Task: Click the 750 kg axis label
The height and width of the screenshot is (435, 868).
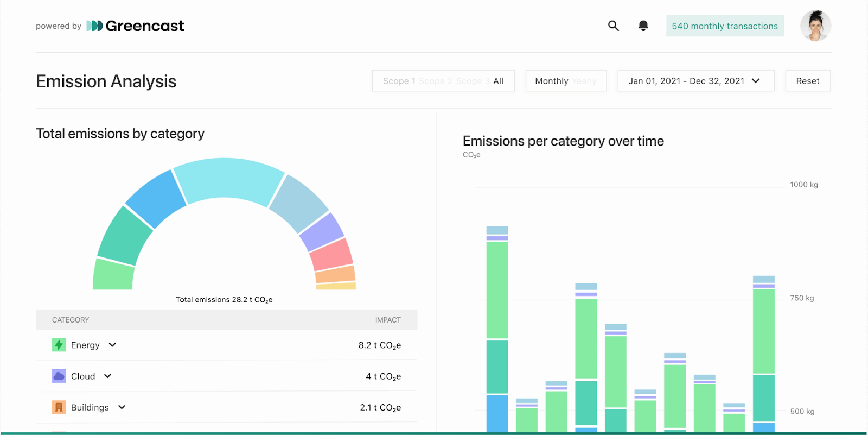Action: tap(802, 298)
